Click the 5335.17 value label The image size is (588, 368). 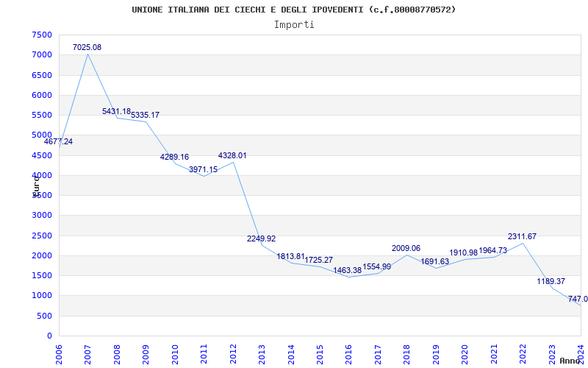[x=145, y=115]
